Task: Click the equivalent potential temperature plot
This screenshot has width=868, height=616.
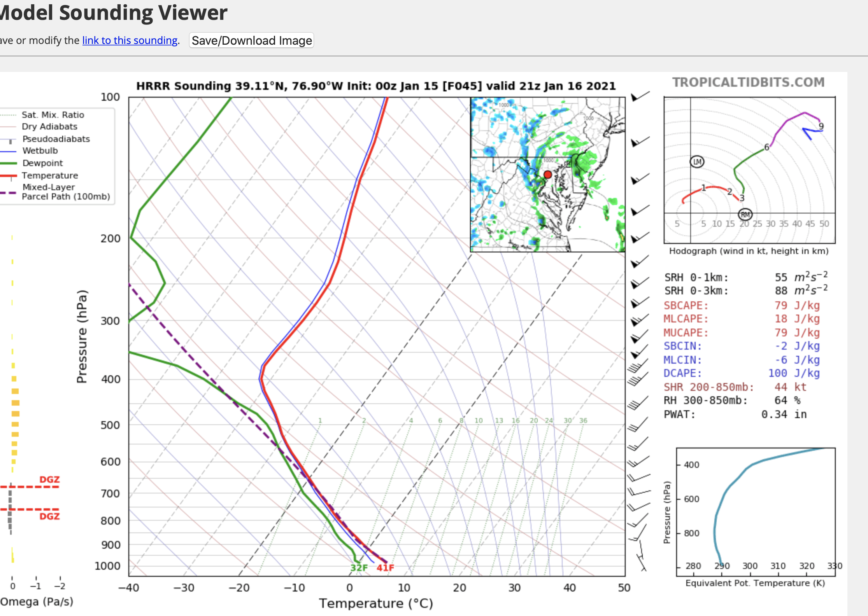Action: (x=756, y=512)
